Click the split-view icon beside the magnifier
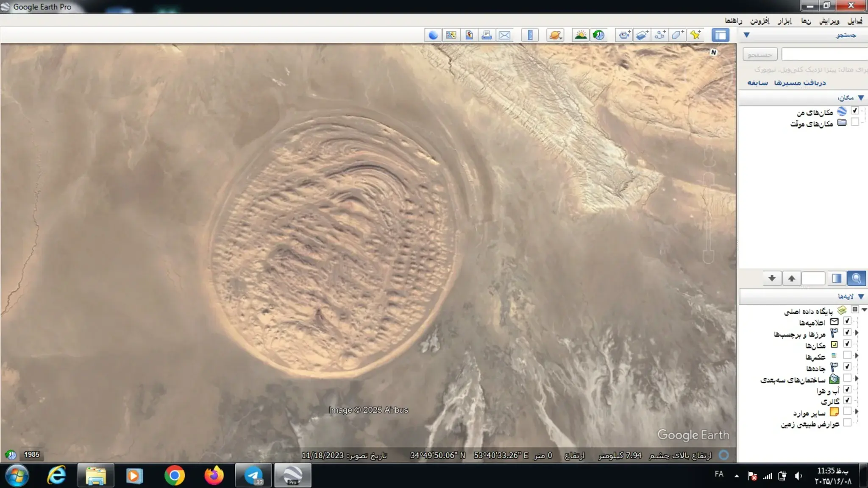868x488 pixels. 837,278
